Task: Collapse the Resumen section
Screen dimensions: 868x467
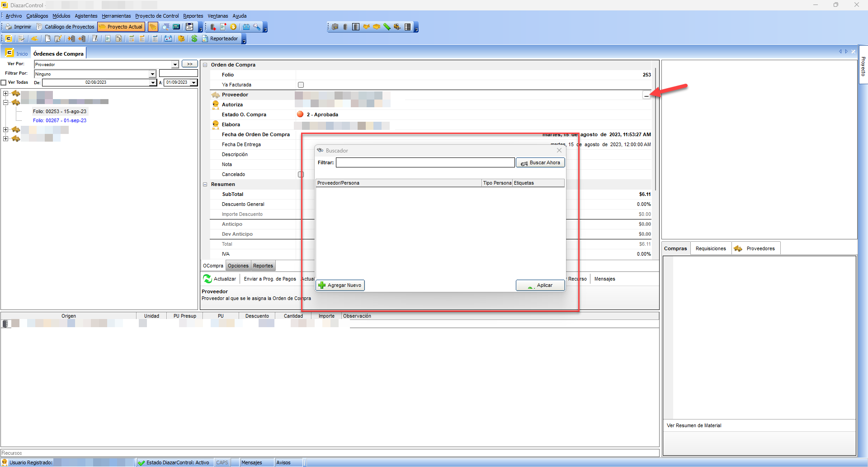Action: point(205,185)
